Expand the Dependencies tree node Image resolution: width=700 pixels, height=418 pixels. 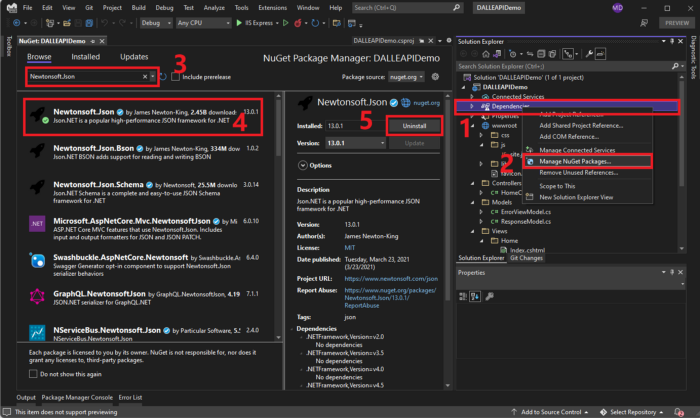pos(472,106)
